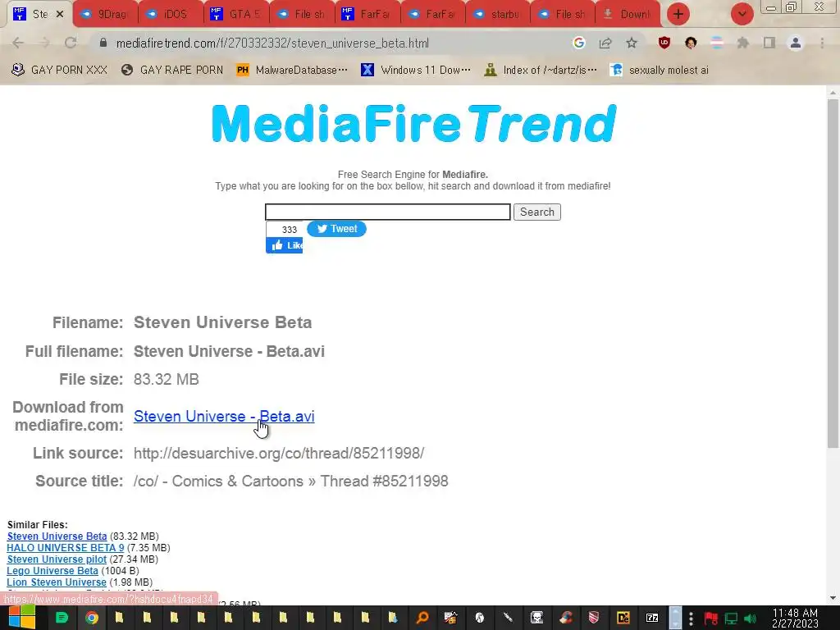The image size is (840, 630).
Task: Close the active Steven Universe tab
Action: (x=60, y=14)
